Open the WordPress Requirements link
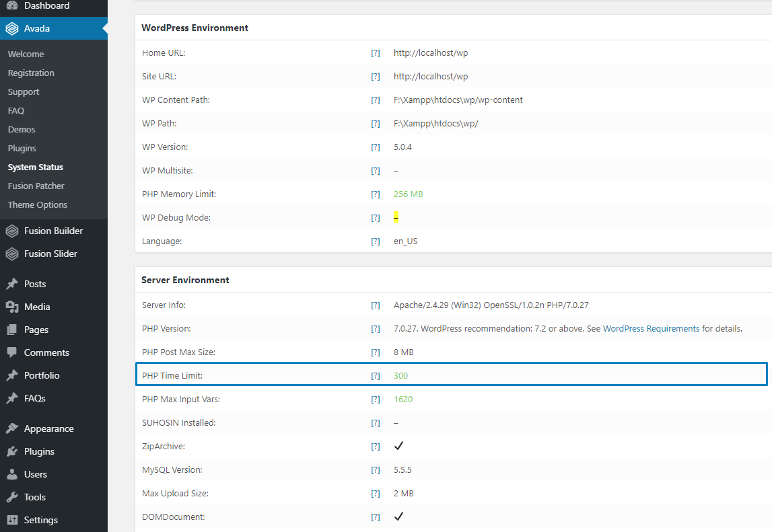The image size is (772, 532). pyautogui.click(x=651, y=329)
